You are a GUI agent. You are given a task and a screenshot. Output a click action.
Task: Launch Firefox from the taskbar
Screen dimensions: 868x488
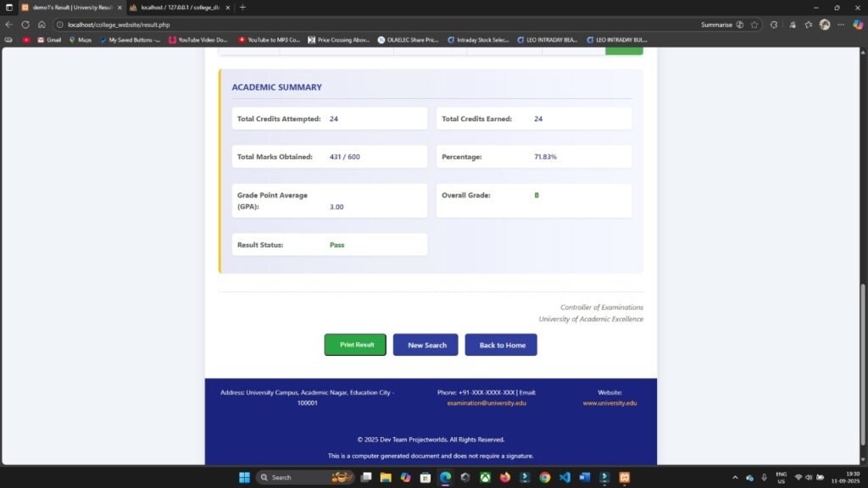point(505,476)
